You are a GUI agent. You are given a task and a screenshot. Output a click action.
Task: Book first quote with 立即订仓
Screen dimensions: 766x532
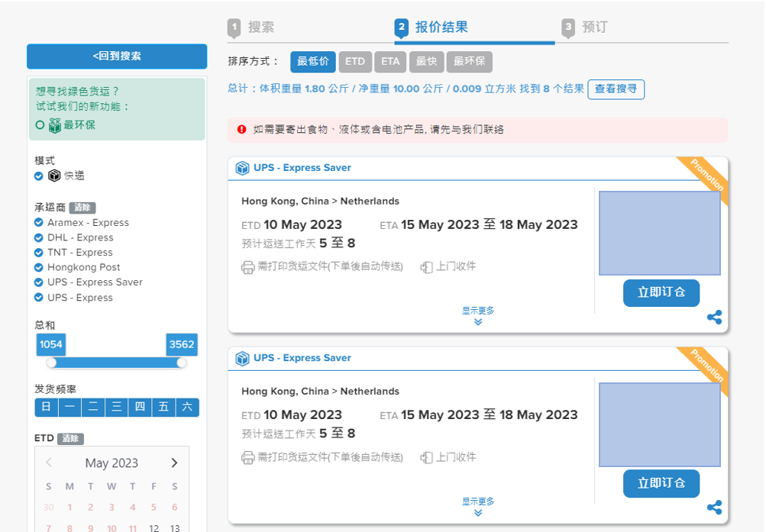(x=661, y=293)
